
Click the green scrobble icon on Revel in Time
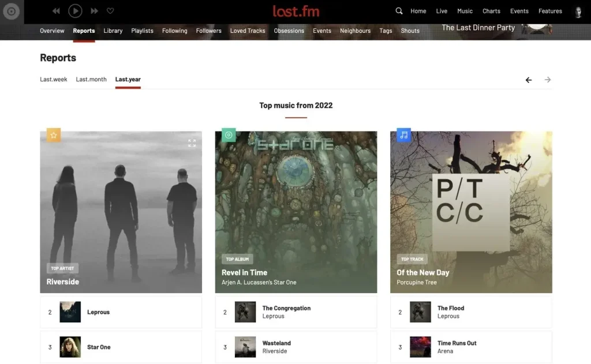[228, 134]
